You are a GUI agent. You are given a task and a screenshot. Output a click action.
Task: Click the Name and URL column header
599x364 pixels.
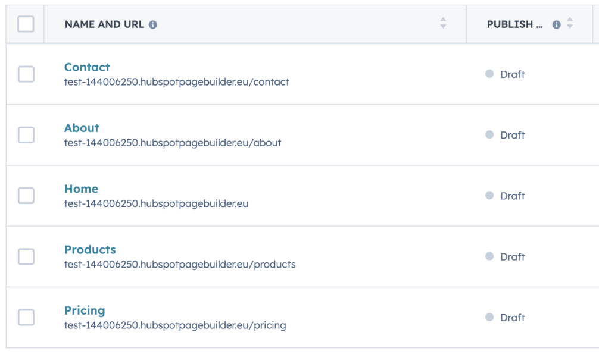click(104, 24)
